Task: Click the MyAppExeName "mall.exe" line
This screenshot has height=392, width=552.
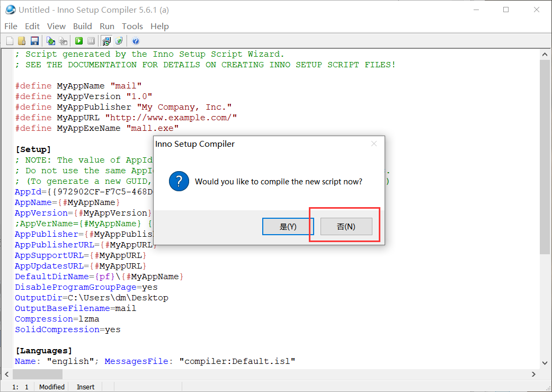Action: coord(97,128)
